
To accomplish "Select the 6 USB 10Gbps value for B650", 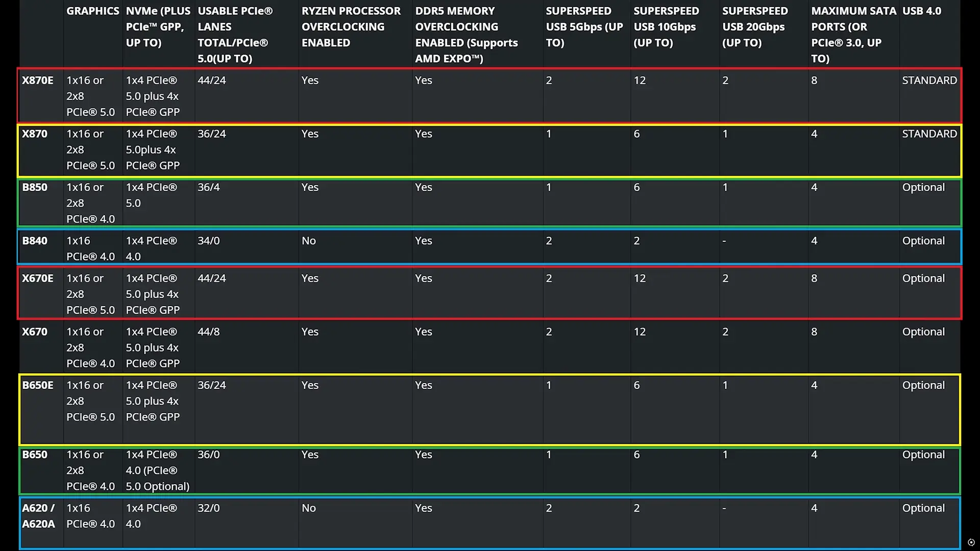I will [x=636, y=455].
